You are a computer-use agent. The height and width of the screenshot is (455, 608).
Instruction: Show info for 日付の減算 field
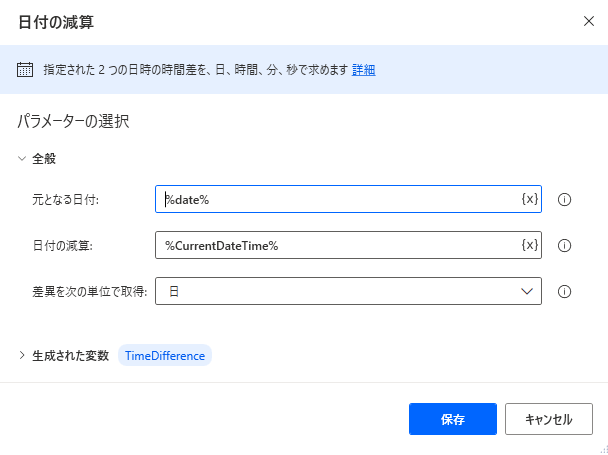(564, 245)
